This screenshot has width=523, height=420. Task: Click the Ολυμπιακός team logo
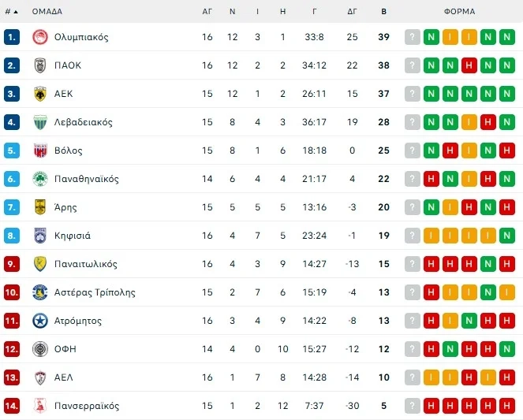click(x=40, y=37)
